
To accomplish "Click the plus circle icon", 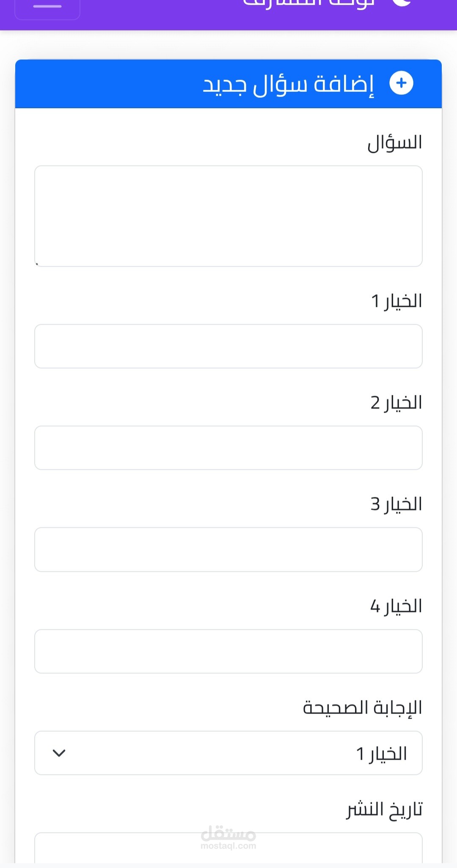I will 401,83.
